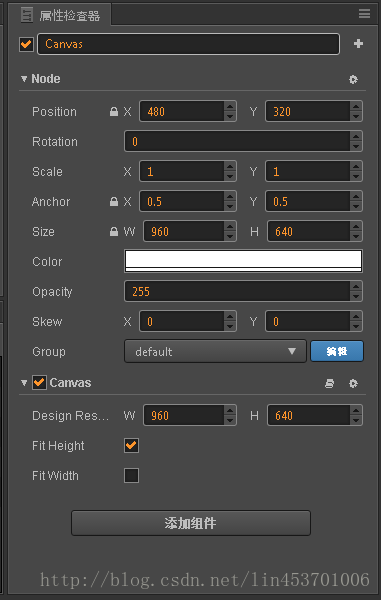Toggle the Size lock icon

pyautogui.click(x=114, y=231)
